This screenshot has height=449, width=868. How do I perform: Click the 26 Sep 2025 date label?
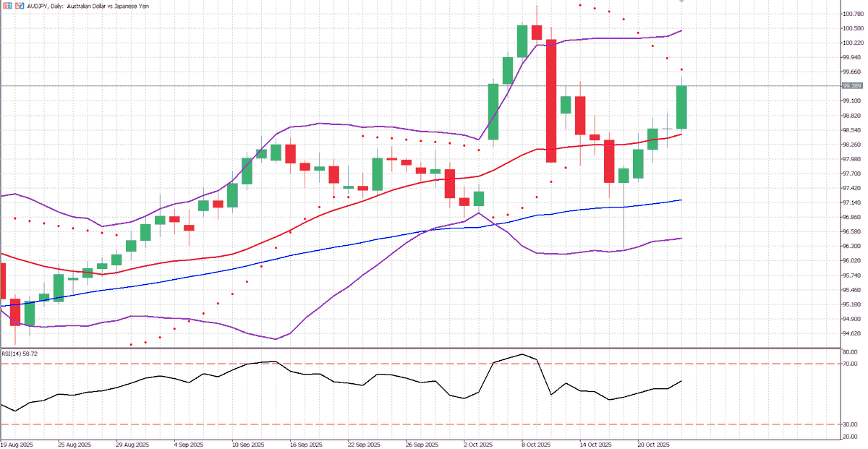(x=422, y=445)
